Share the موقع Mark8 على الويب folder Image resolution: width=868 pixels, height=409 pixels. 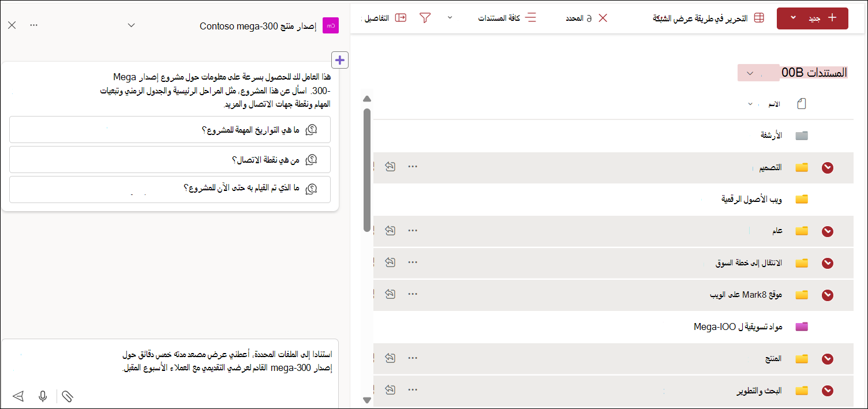coord(390,294)
